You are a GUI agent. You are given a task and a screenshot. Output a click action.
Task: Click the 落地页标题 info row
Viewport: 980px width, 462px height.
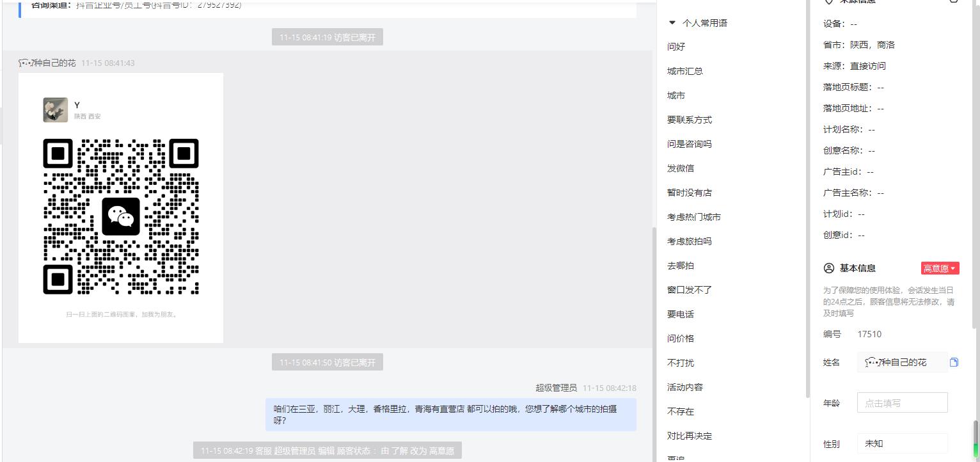coord(853,87)
